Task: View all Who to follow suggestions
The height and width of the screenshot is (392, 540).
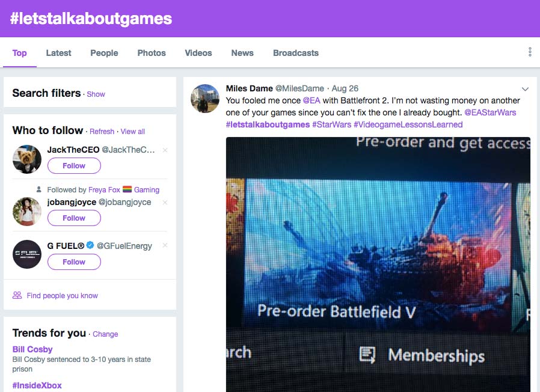Action: point(132,132)
